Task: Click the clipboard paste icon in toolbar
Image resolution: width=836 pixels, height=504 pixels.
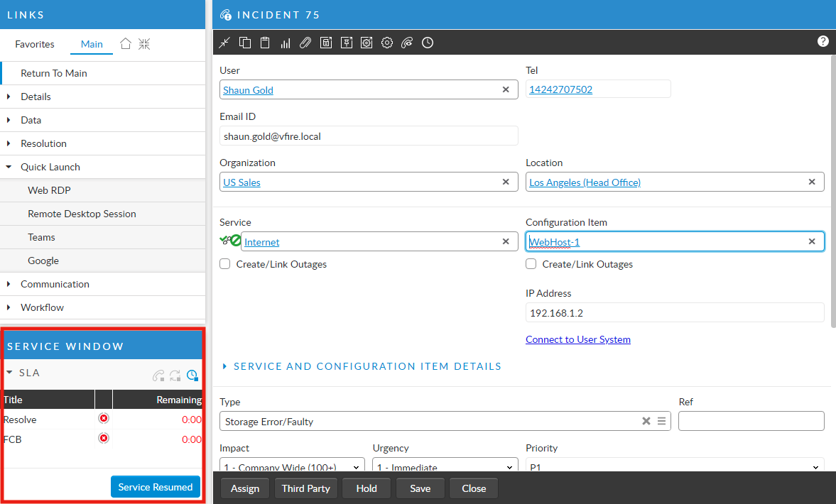Action: 265,43
